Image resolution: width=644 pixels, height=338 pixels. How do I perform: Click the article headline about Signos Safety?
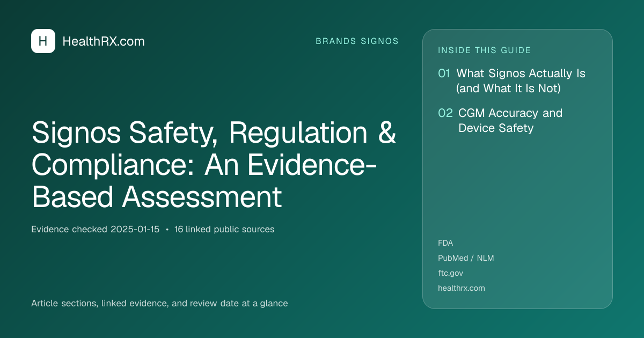214,165
